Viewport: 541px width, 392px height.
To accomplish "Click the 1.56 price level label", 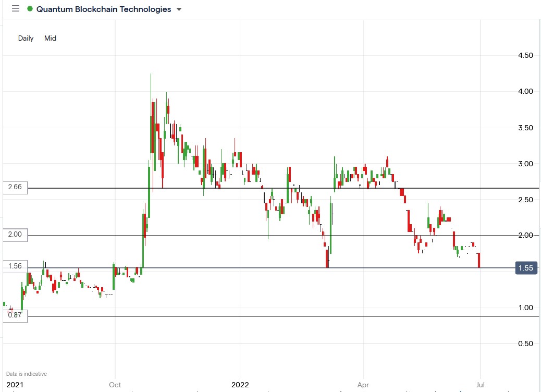I will 15,266.
